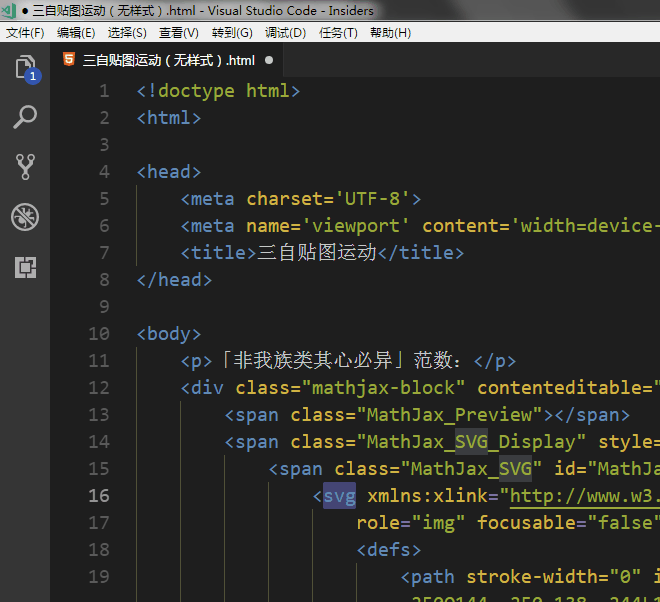The image size is (660, 602).
Task: Click the paragraph text 非我族类其心必异 on line 11
Action: pyautogui.click(x=313, y=360)
